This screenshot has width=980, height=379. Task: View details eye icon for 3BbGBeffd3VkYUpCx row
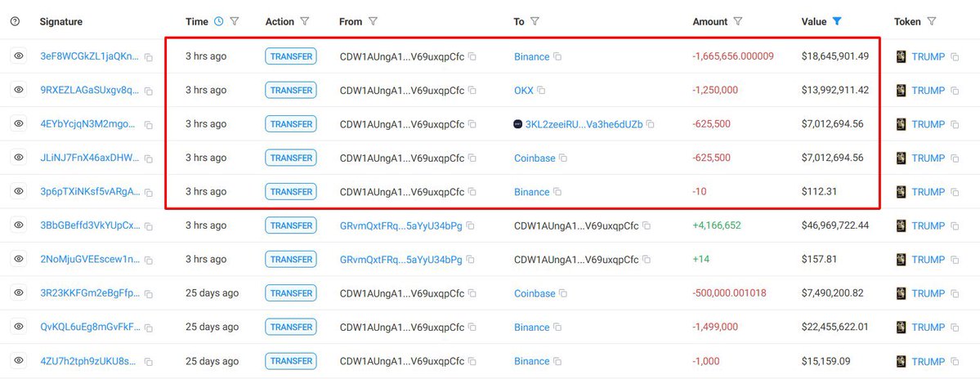tap(19, 225)
